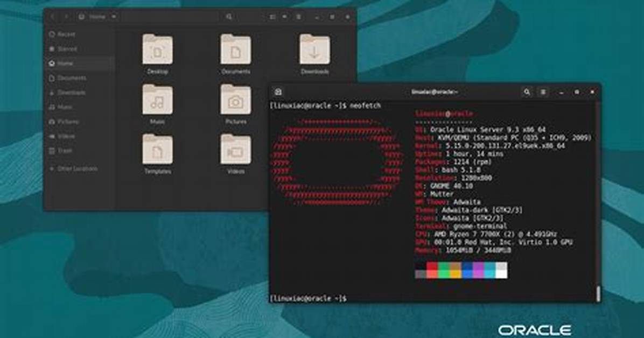This screenshot has height=338, width=644.
Task: Go back in the Files window
Action: click(x=53, y=17)
